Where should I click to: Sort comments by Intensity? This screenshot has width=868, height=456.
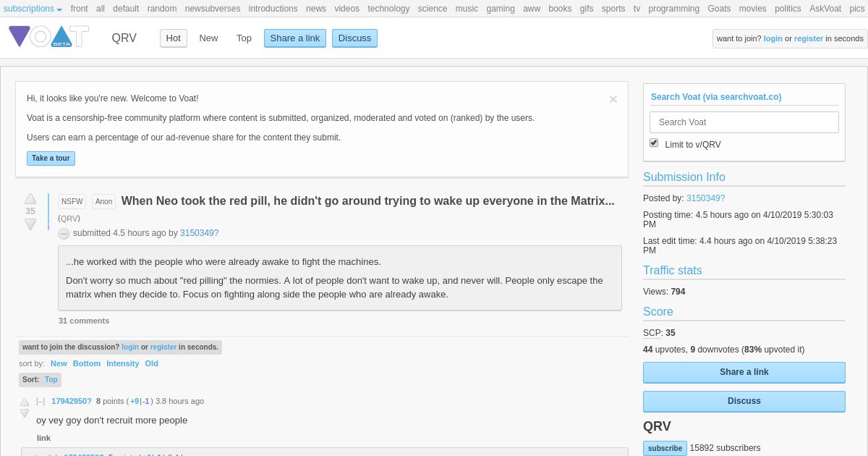pos(123,363)
